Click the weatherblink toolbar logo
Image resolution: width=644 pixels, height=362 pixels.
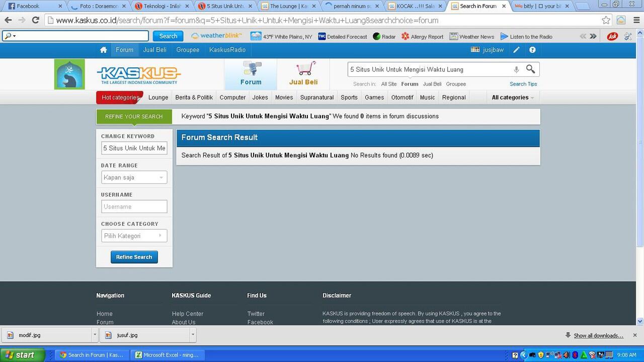coord(217,36)
